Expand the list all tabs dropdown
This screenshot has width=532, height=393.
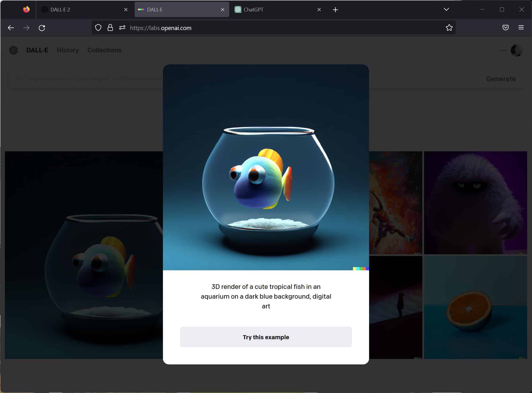pyautogui.click(x=446, y=9)
